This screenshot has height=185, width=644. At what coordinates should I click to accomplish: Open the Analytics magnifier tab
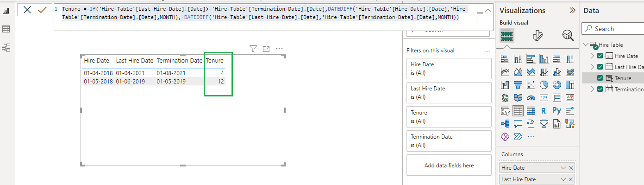point(568,35)
